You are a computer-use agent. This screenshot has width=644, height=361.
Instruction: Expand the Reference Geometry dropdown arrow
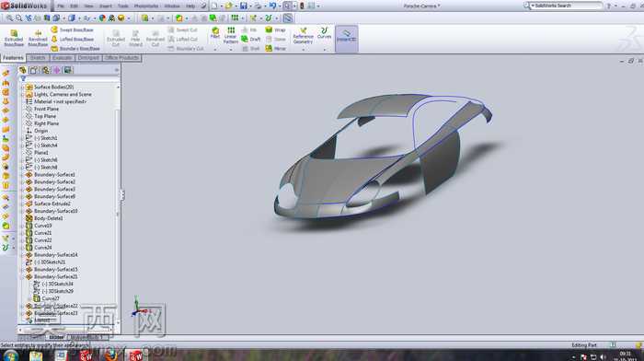[303, 50]
